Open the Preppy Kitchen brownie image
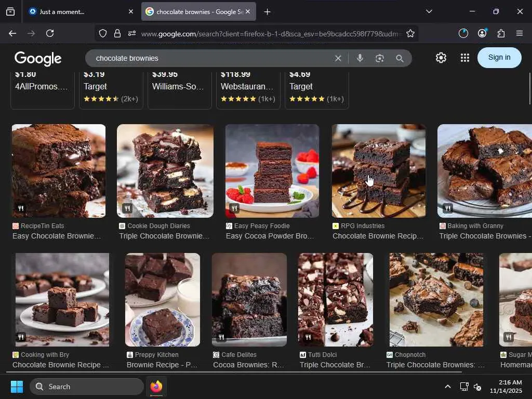532x399 pixels. click(x=163, y=300)
